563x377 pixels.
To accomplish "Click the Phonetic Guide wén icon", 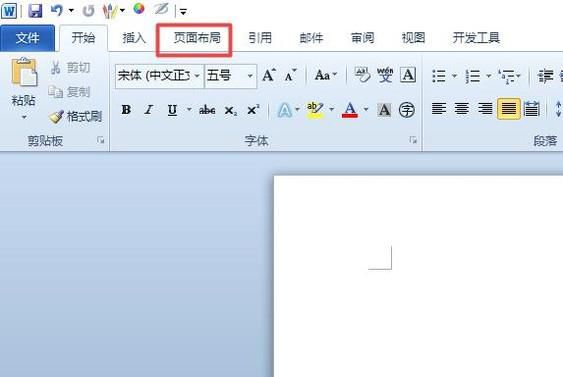I will [385, 75].
